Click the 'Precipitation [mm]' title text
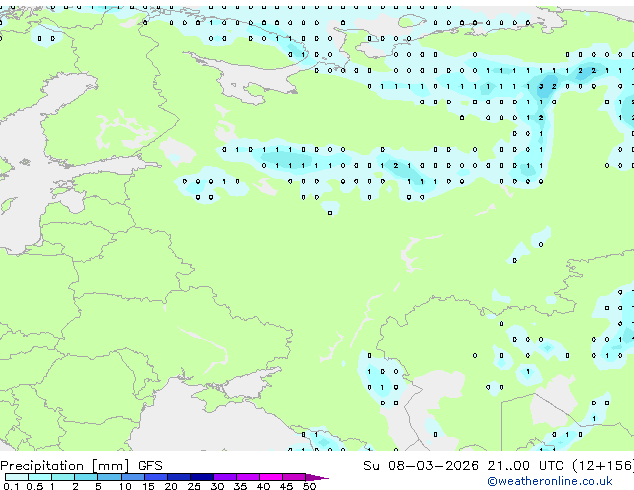The image size is (634, 490). pos(65,466)
